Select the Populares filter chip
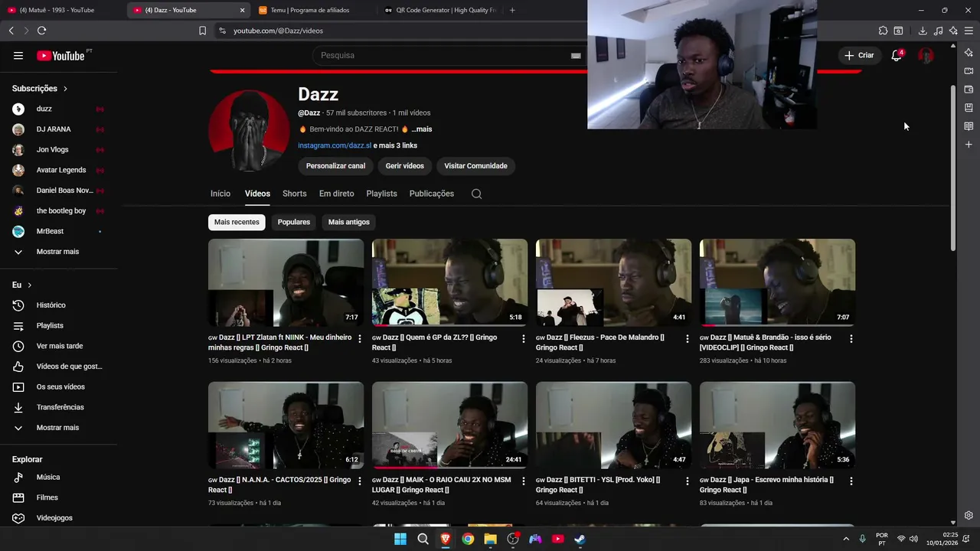This screenshot has width=980, height=551. (x=294, y=222)
